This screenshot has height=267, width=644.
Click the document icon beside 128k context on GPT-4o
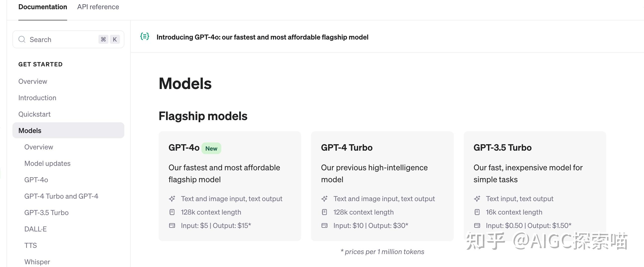pos(172,212)
